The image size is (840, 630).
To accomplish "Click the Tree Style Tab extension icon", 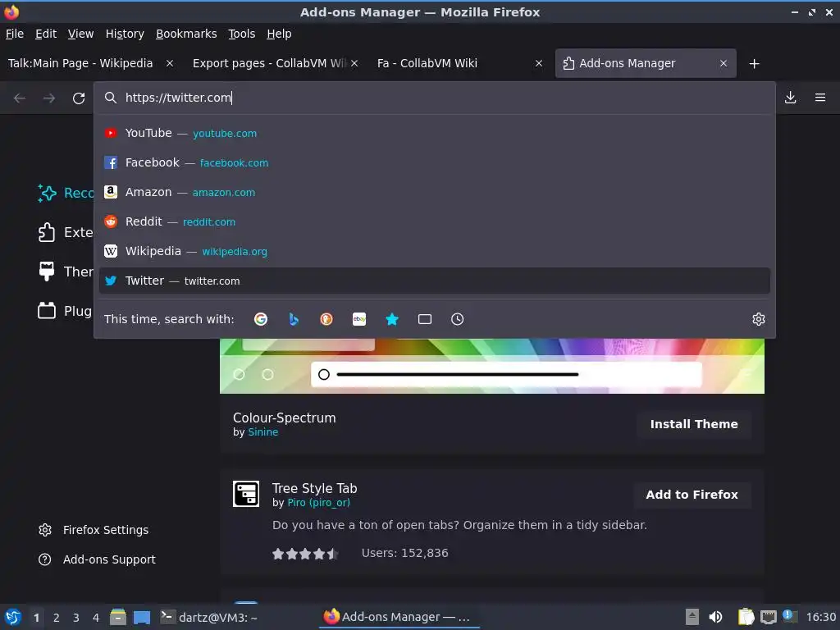I will point(246,494).
